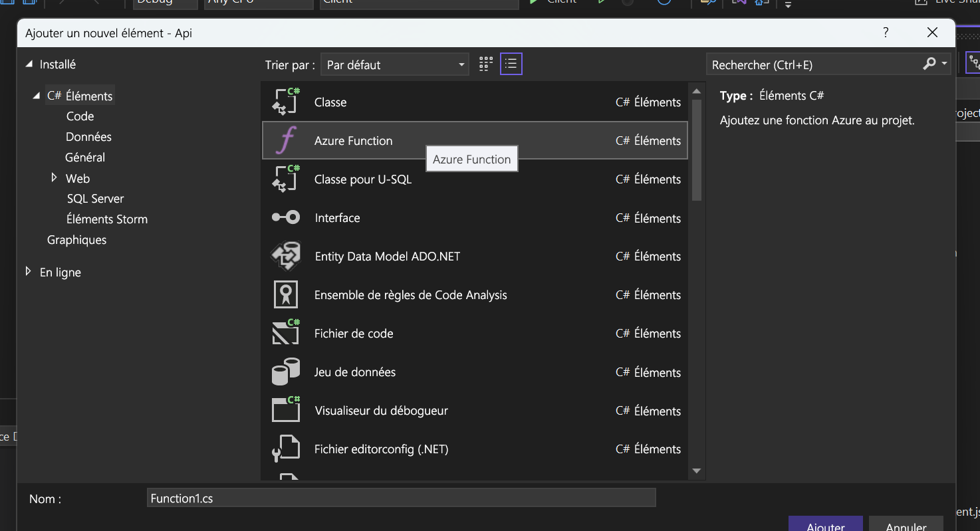Select Fichier editorconfig (.NET) label

382,449
